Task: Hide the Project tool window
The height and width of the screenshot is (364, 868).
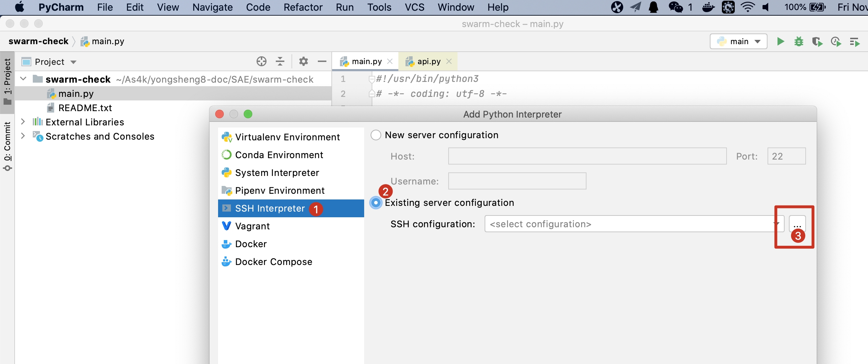Action: [322, 62]
